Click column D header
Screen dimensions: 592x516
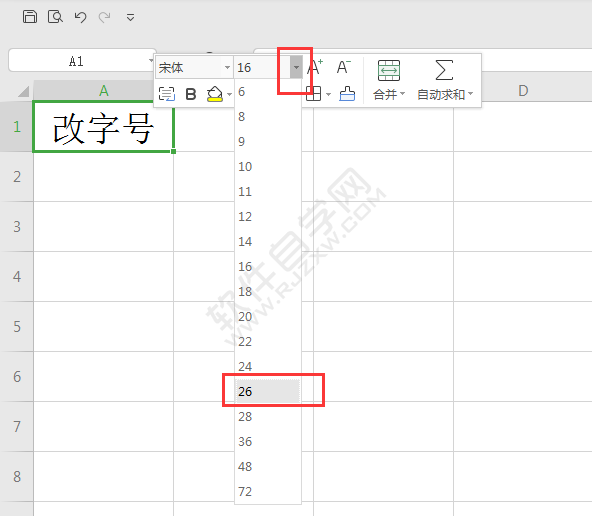(523, 91)
